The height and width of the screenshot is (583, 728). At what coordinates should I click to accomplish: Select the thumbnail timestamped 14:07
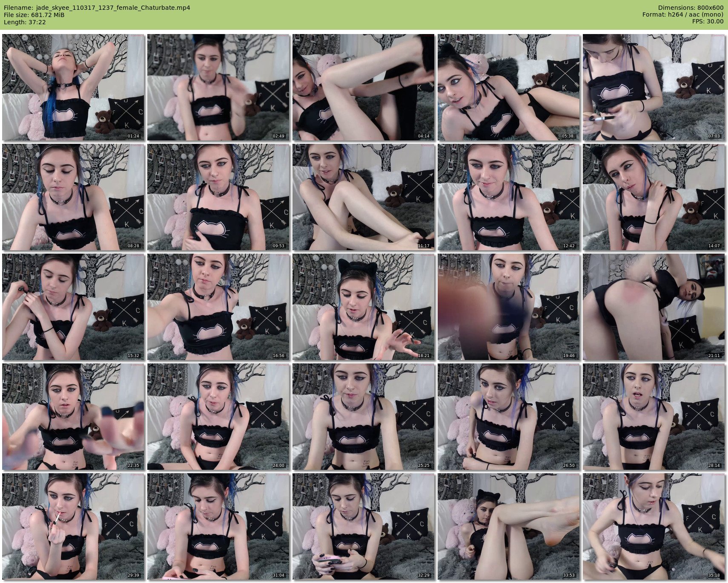click(654, 197)
